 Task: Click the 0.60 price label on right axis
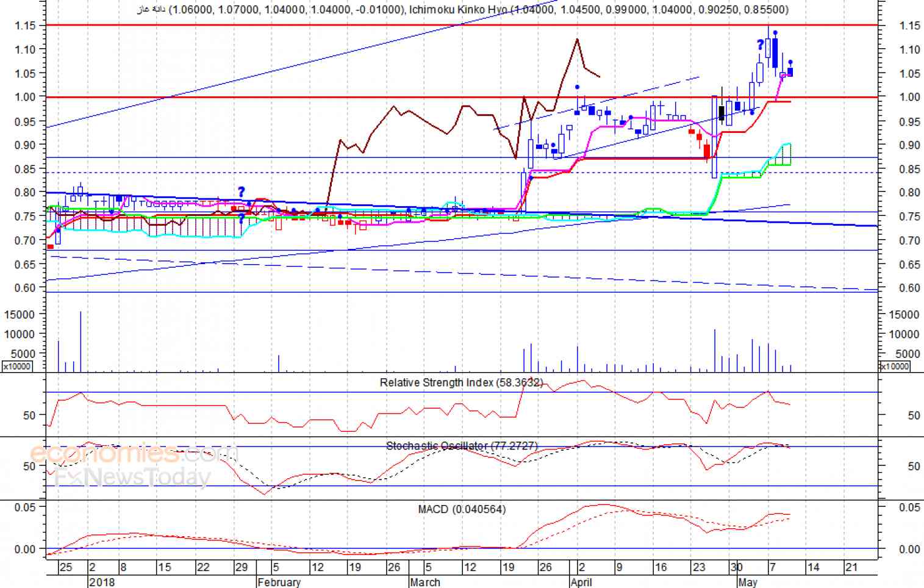(x=909, y=288)
